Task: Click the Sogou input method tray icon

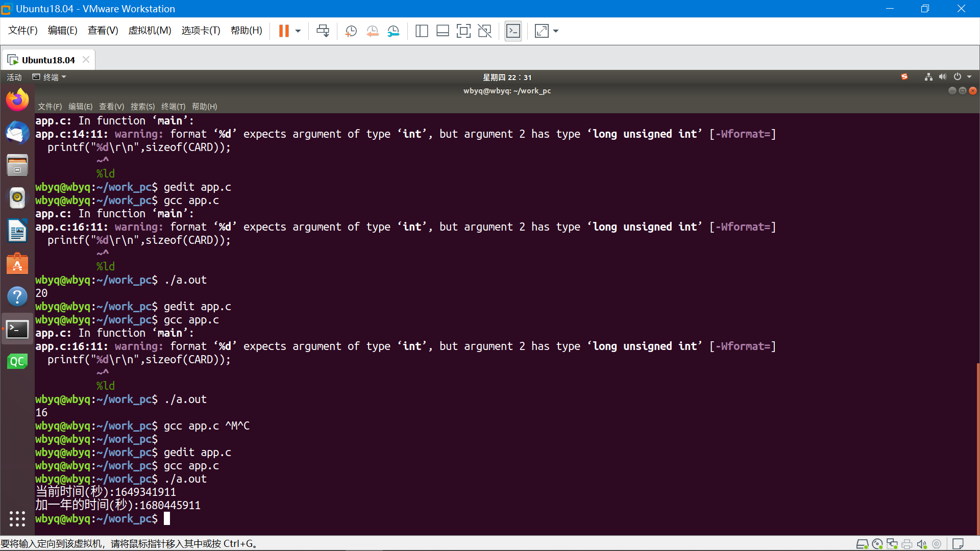Action: (x=904, y=77)
